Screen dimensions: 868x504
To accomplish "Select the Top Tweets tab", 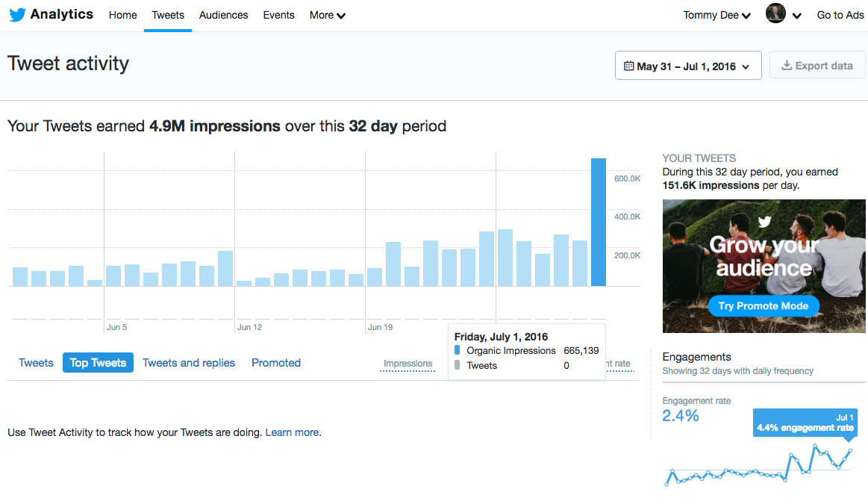I will tap(98, 363).
